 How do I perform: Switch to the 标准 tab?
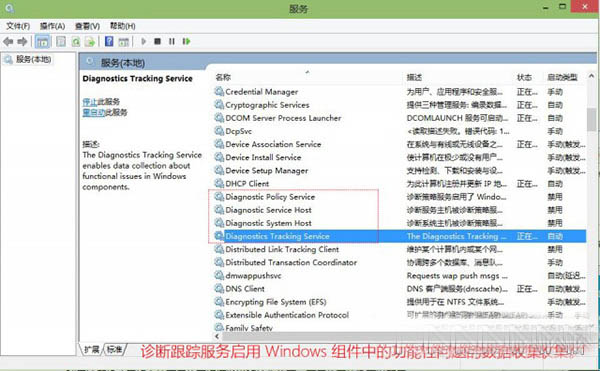[x=114, y=349]
